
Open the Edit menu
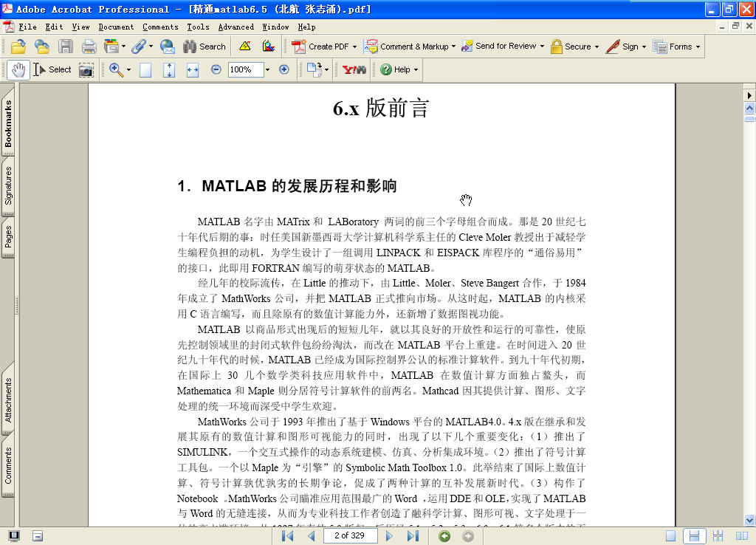point(54,27)
